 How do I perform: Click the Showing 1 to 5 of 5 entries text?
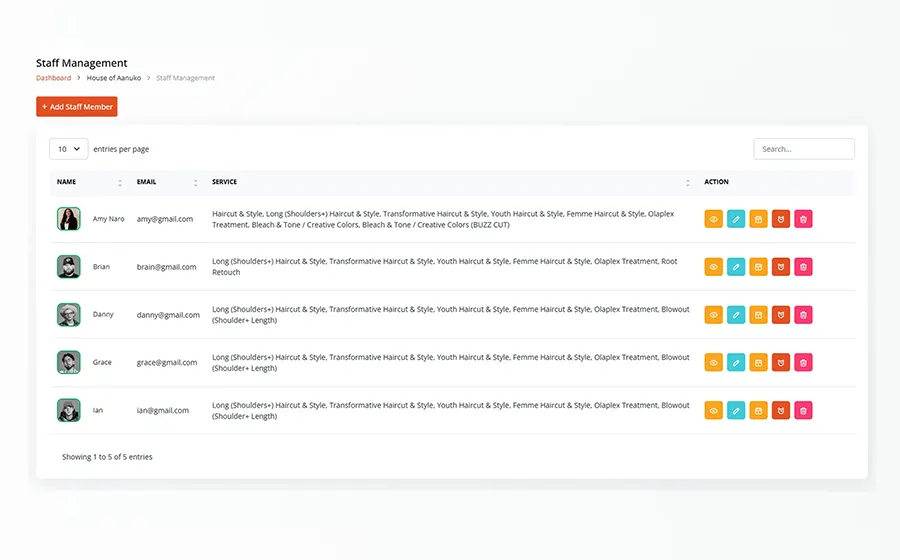pos(107,457)
